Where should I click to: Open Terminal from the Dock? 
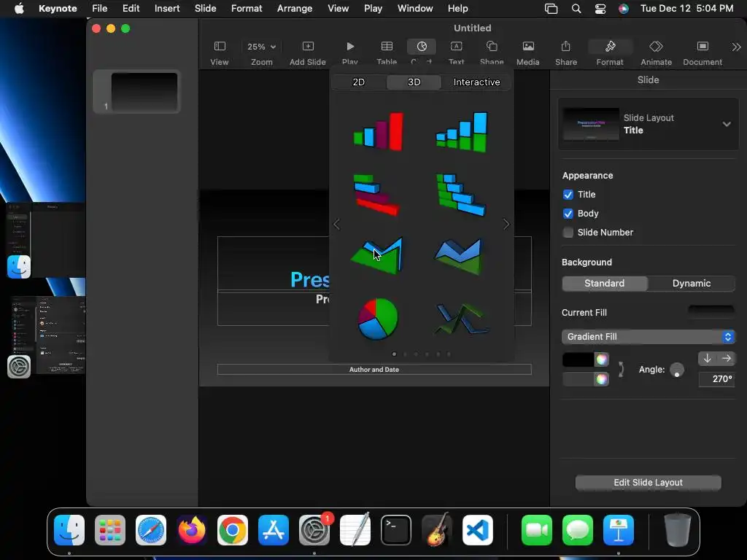[396, 530]
